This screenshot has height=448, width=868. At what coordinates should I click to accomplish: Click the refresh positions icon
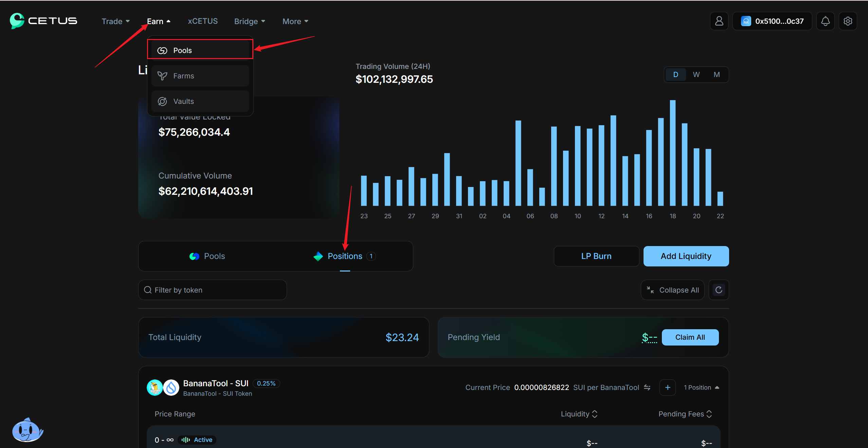tap(719, 290)
